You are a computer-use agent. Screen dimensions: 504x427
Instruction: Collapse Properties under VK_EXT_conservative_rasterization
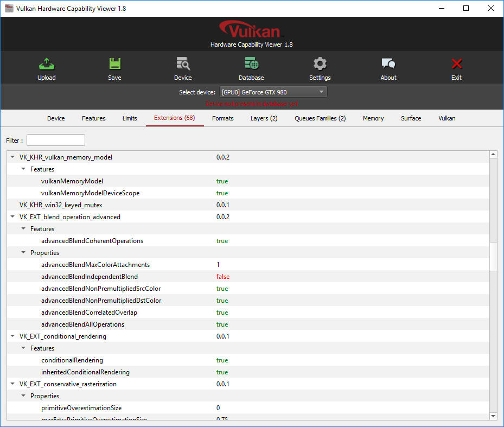click(x=23, y=396)
